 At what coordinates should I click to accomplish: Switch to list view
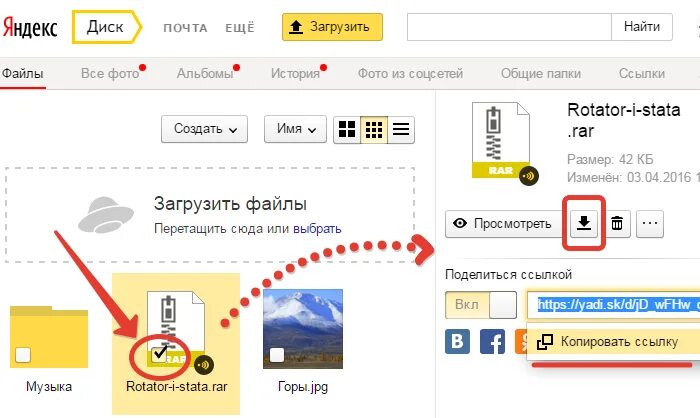point(401,130)
